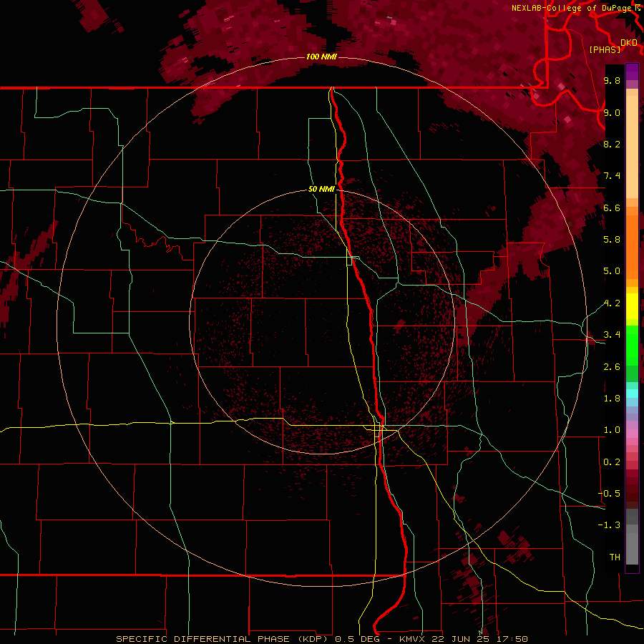This screenshot has height=644, width=644.
Task: Click the 1.0 value on color scale
Action: pyautogui.click(x=612, y=430)
